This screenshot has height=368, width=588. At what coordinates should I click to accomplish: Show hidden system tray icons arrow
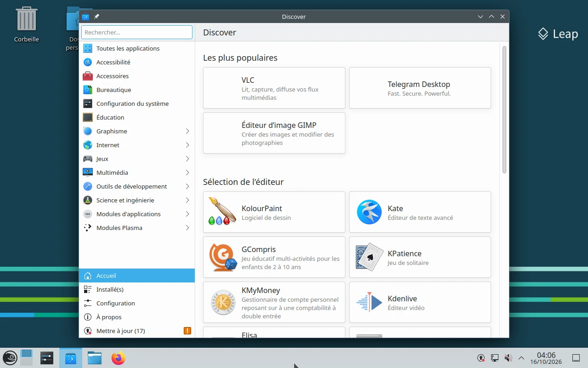pyautogui.click(x=521, y=358)
